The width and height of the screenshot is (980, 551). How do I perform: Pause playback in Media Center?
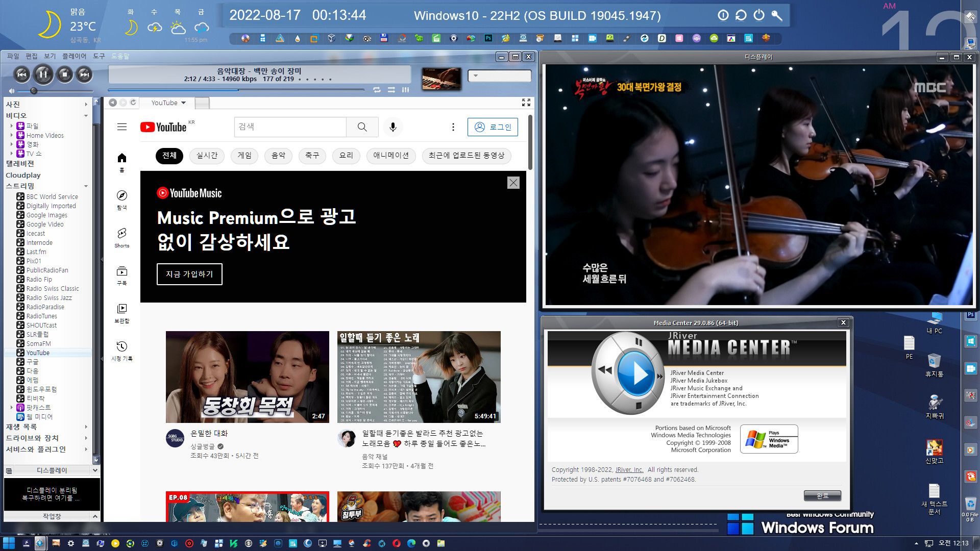[43, 74]
